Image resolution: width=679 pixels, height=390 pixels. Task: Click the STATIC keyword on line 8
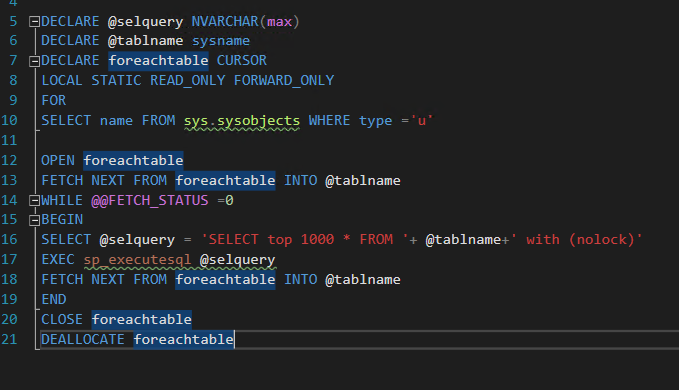click(116, 81)
